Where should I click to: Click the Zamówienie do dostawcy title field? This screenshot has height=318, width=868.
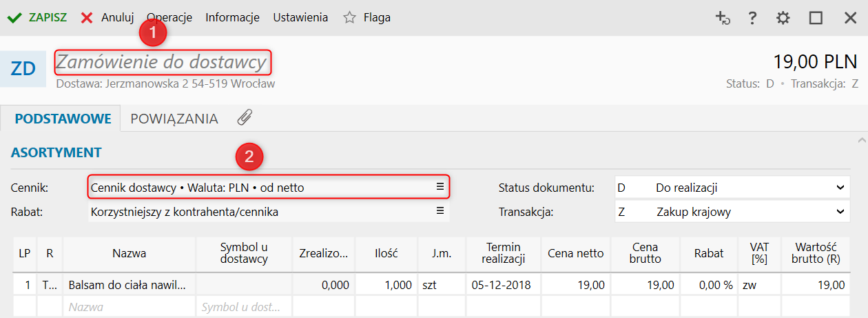[x=162, y=63]
